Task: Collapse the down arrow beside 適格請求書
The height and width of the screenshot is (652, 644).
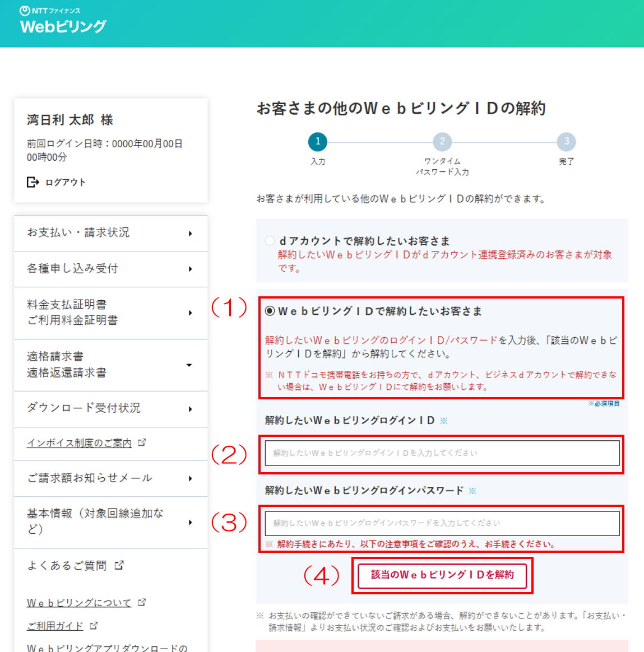Action: pos(189,365)
